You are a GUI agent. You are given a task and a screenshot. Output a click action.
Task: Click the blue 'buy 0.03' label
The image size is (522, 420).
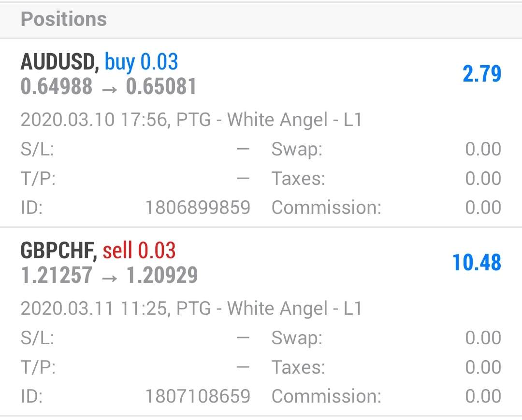point(141,62)
